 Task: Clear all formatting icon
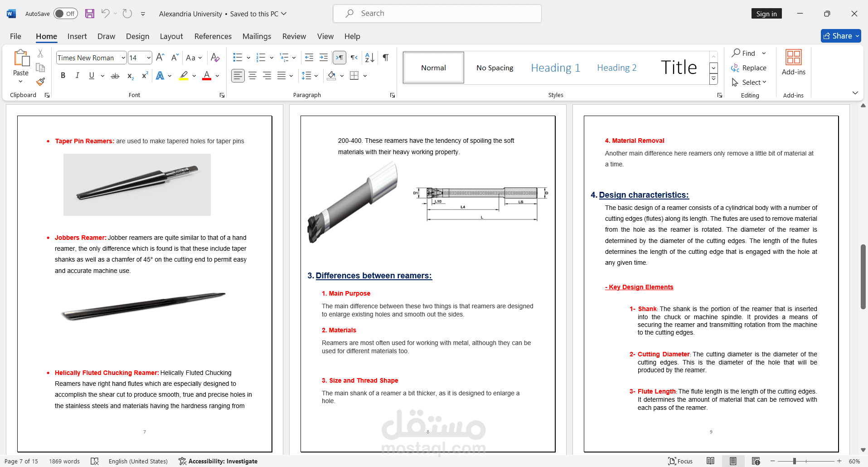tap(215, 58)
